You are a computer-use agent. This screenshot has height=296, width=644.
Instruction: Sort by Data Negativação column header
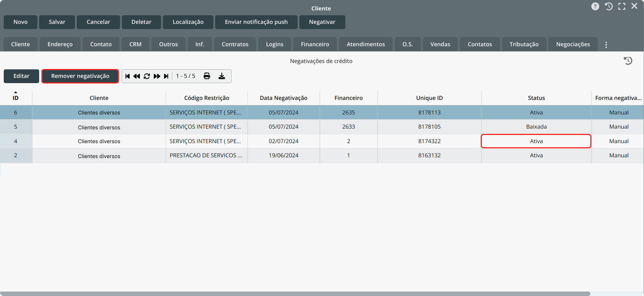coord(283,98)
